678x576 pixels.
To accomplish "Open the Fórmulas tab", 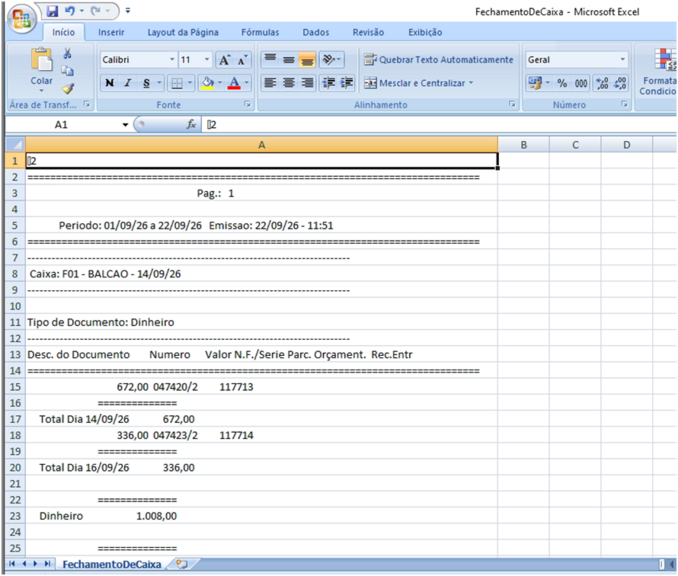I will pyautogui.click(x=260, y=32).
